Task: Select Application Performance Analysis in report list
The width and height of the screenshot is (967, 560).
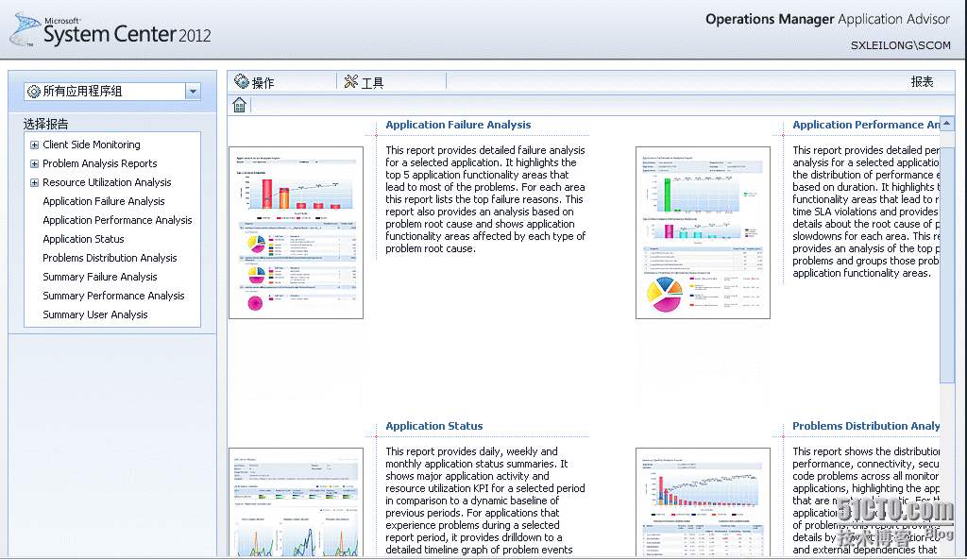Action: pos(117,220)
